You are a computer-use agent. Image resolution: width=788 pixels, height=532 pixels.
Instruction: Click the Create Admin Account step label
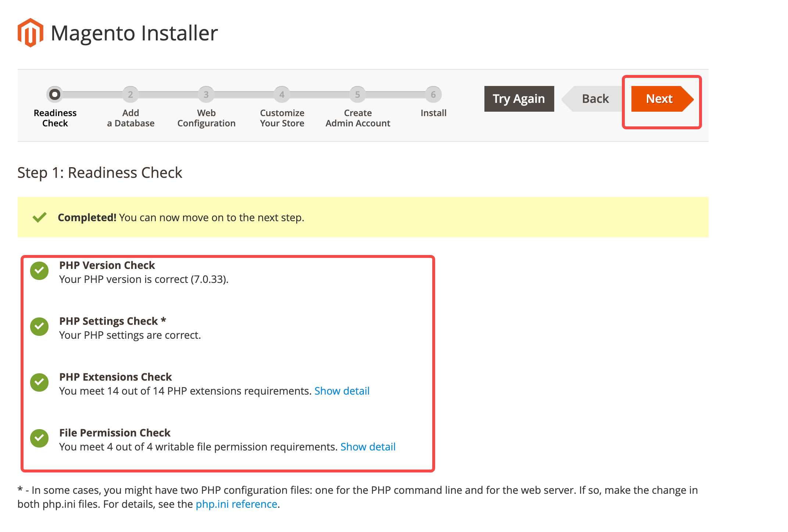[358, 118]
